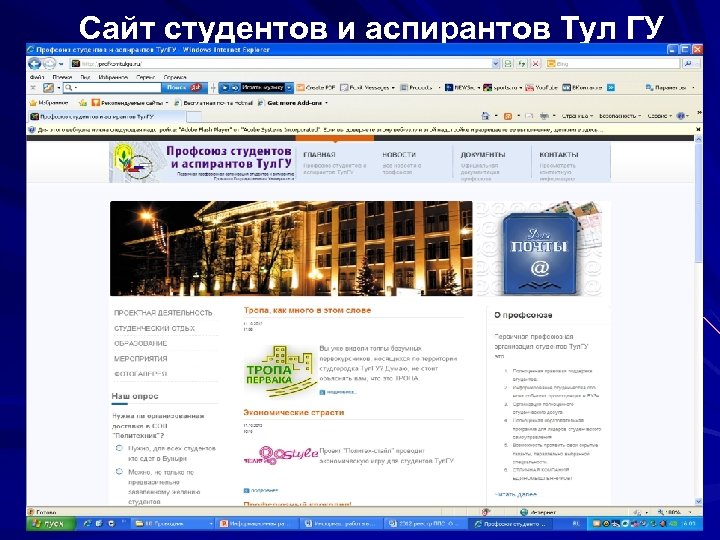
Task: Click the Read mail envelope icon
Action: click(529, 116)
